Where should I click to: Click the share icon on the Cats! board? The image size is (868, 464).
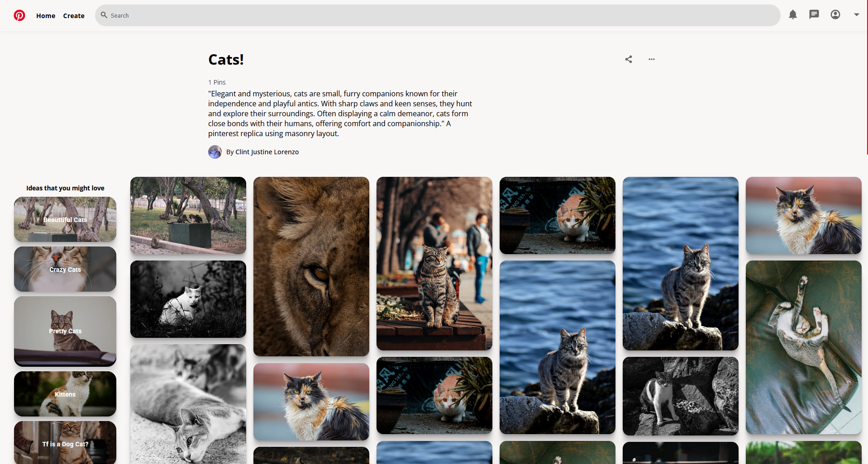628,59
